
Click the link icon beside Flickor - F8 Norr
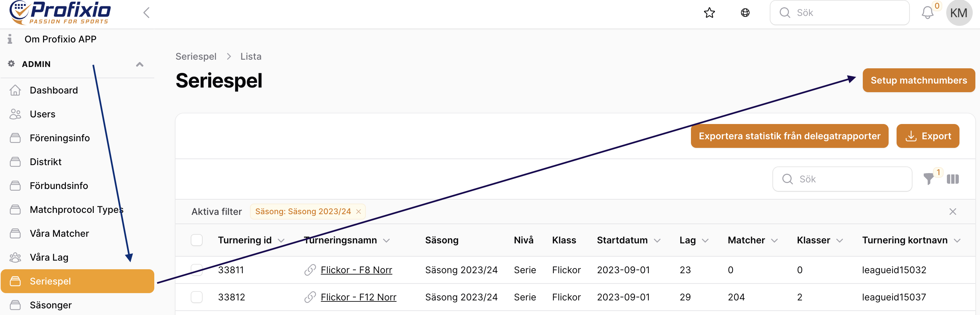click(x=310, y=270)
